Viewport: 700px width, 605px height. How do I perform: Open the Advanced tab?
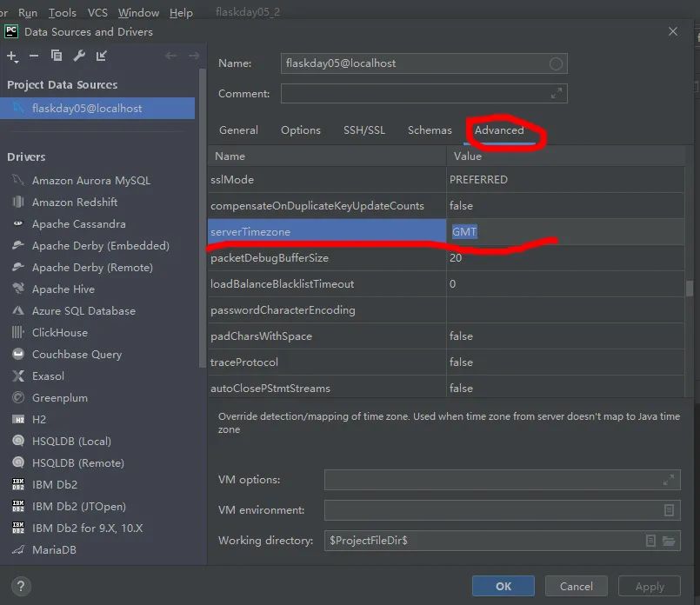tap(499, 130)
